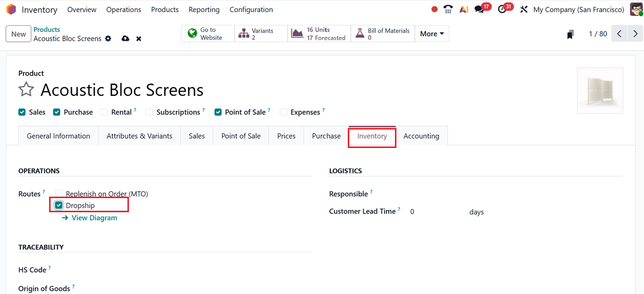This screenshot has height=294, width=644.
Task: Expand the More dropdown button
Action: coord(432,34)
